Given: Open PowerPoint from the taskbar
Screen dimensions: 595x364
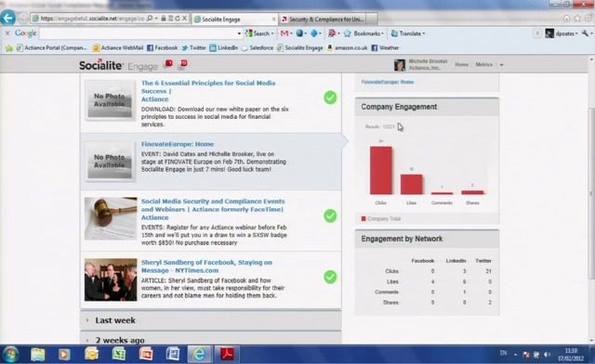Looking at the screenshot, I should click(146, 355).
